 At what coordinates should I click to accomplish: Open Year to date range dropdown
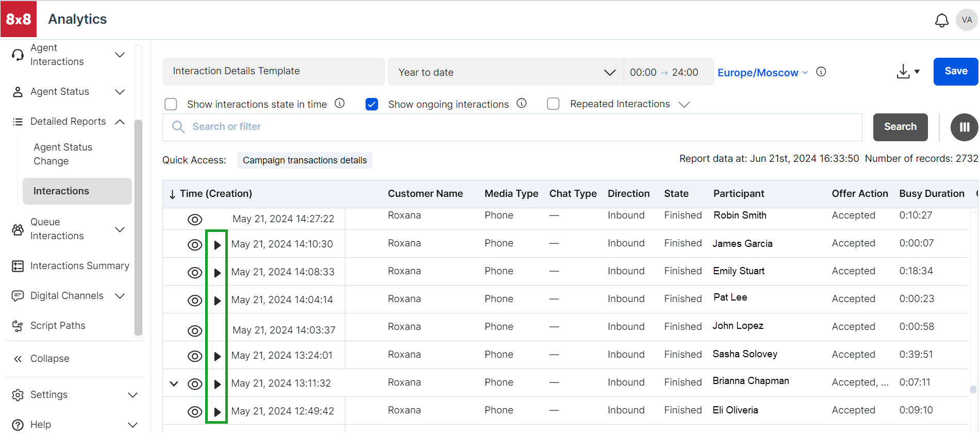(x=505, y=72)
